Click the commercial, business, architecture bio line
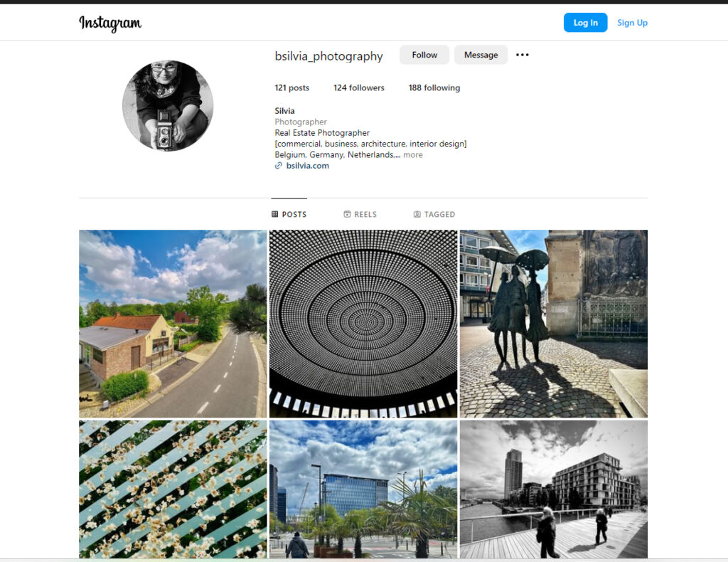This screenshot has height=562, width=728. (370, 144)
